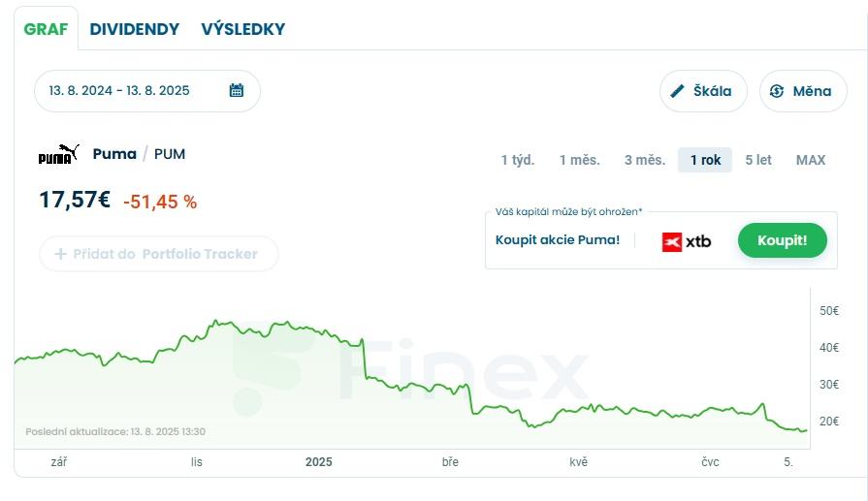Select the 1 týd. time range
Image resolution: width=868 pixels, height=501 pixels.
coord(518,160)
